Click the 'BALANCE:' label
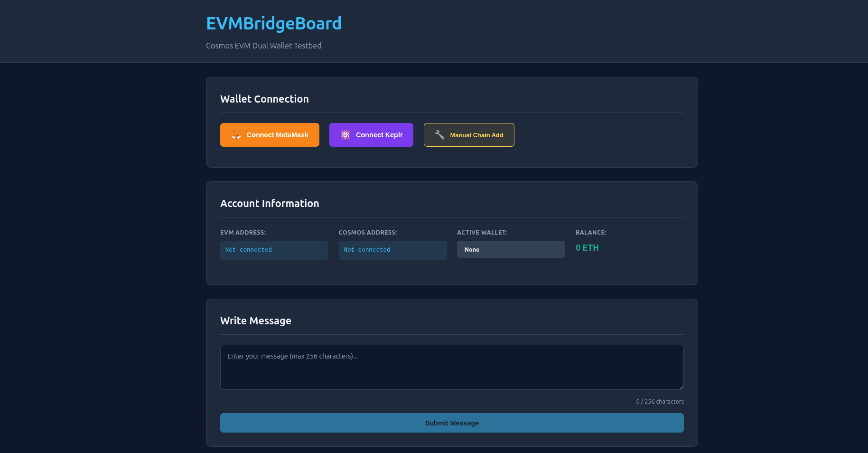Screen dimensions: 868x453 point(591,233)
